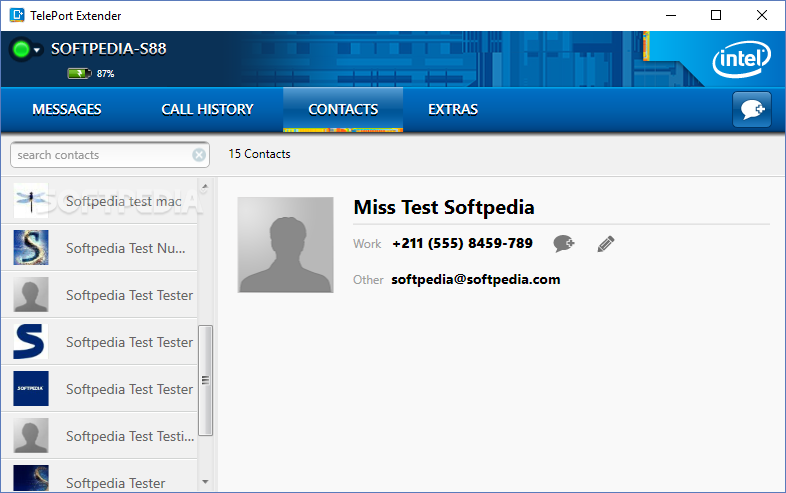Select contact Softpedia Test Testi...
Screen dimensions: 786x493
pyautogui.click(x=99, y=436)
